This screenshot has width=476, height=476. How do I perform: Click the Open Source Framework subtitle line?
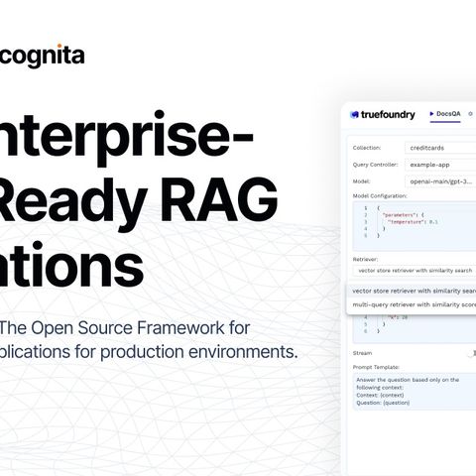click(125, 328)
